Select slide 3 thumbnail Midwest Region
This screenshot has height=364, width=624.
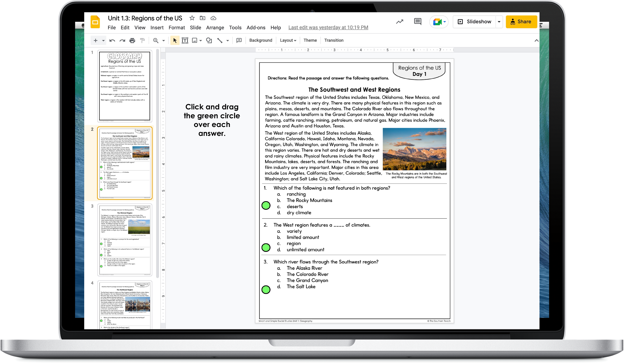click(125, 240)
